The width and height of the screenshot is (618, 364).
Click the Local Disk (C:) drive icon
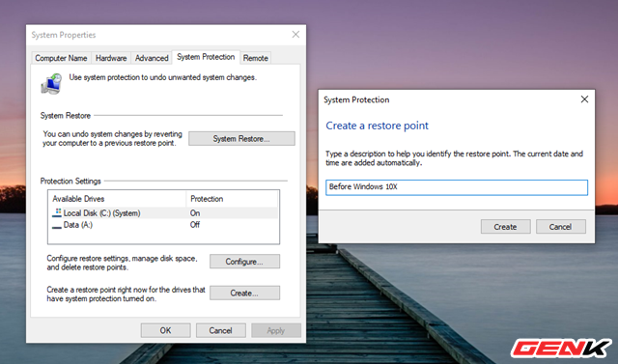click(57, 213)
